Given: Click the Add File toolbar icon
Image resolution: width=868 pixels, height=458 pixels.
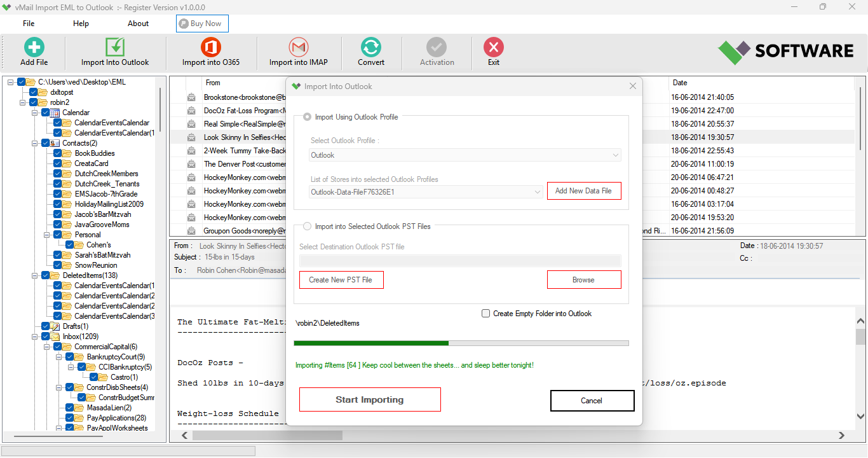Looking at the screenshot, I should click(x=34, y=47).
